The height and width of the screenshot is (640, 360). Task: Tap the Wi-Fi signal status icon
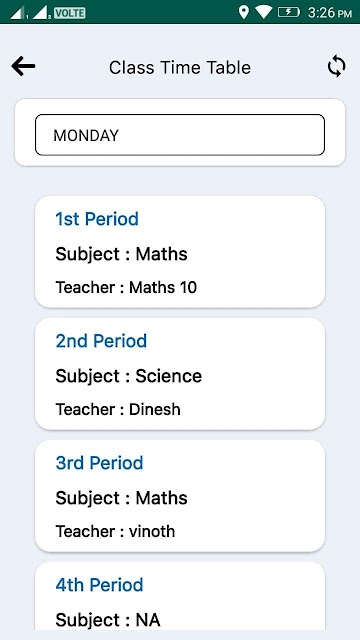[x=264, y=12]
